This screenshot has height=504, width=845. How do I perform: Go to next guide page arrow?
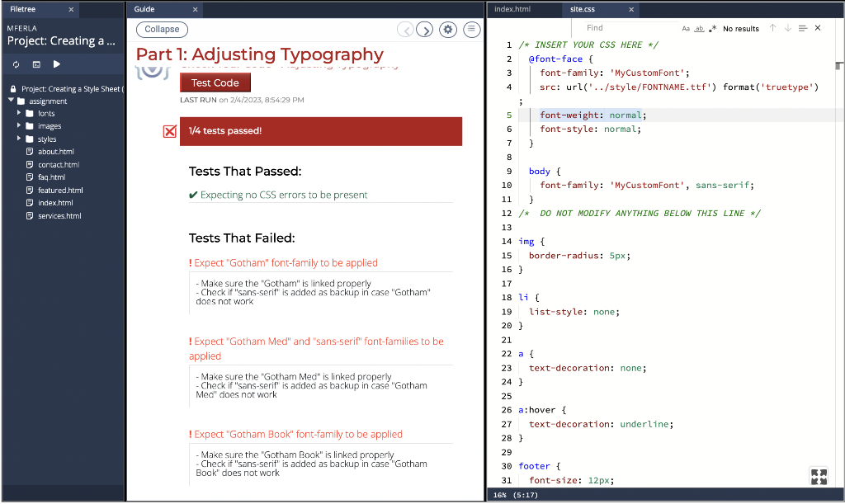click(x=424, y=30)
